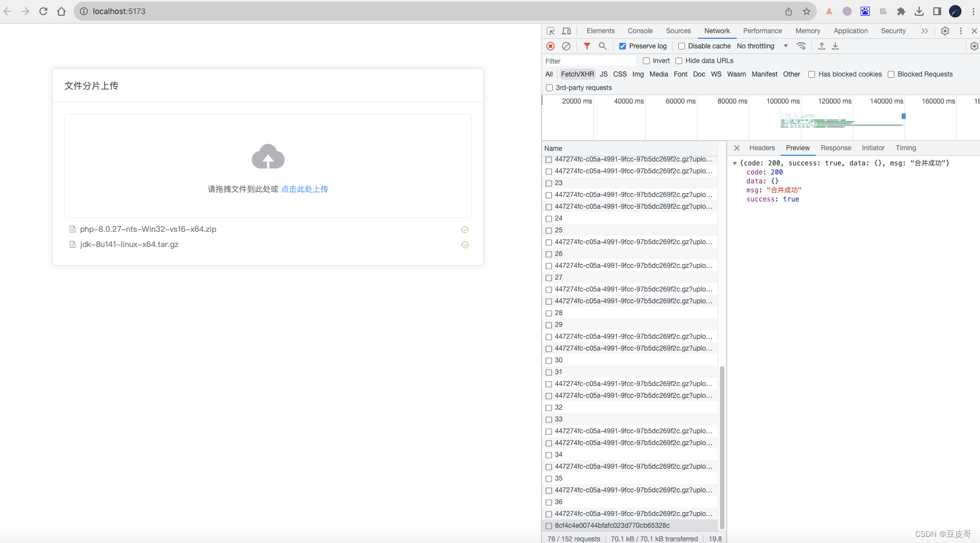Image resolution: width=980 pixels, height=543 pixels.
Task: Open the profile avatar menu
Action: [x=955, y=11]
